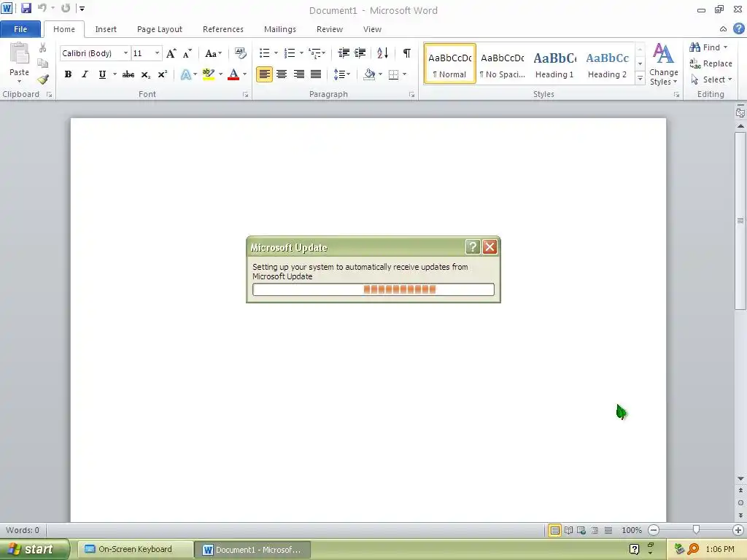Click Clear Formatting icon

pyautogui.click(x=241, y=53)
